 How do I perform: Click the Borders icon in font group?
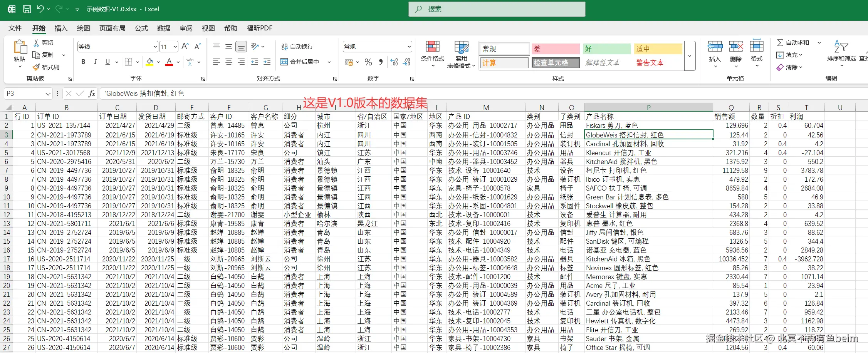(x=129, y=62)
